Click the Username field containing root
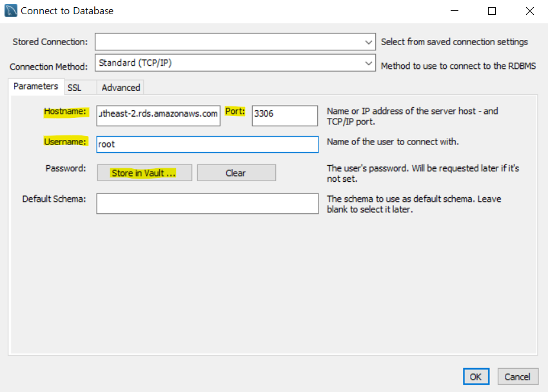Image resolution: width=548 pixels, height=392 pixels. [x=208, y=144]
